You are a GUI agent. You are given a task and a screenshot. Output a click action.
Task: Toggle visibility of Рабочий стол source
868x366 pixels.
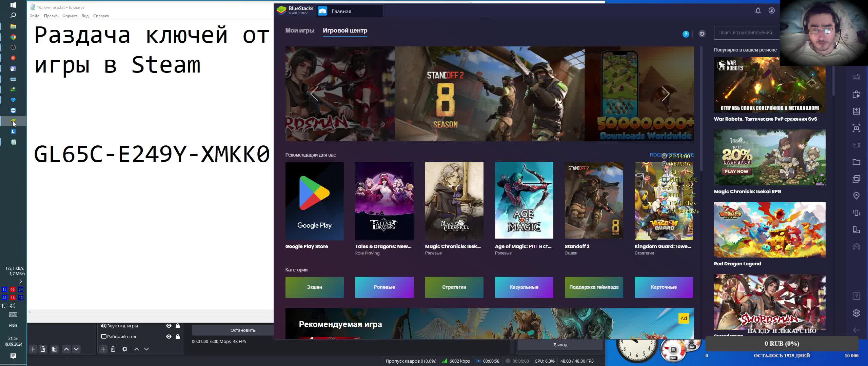tap(169, 337)
